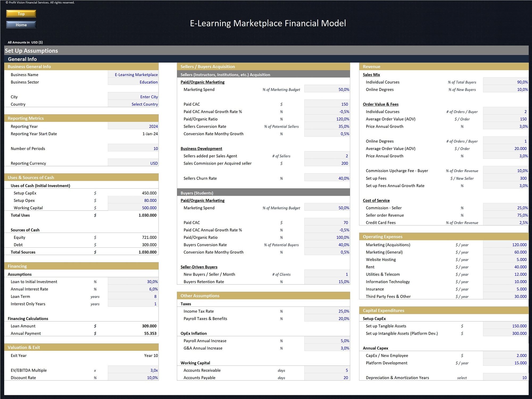The height and width of the screenshot is (399, 532).
Task: Select the Sellers Churn Rate cell
Action: click(x=327, y=178)
